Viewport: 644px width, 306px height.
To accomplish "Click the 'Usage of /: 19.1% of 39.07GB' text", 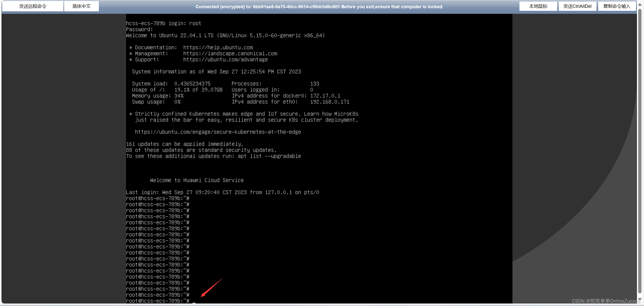I will click(x=177, y=90).
